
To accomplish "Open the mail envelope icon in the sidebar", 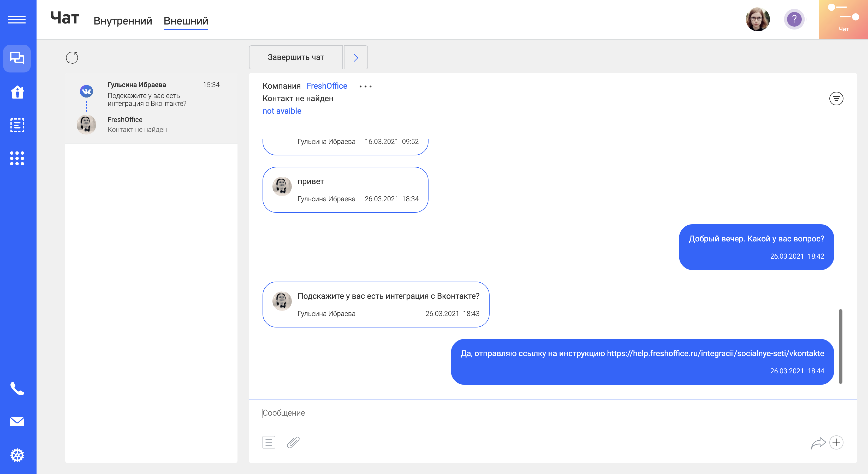I will (x=17, y=421).
